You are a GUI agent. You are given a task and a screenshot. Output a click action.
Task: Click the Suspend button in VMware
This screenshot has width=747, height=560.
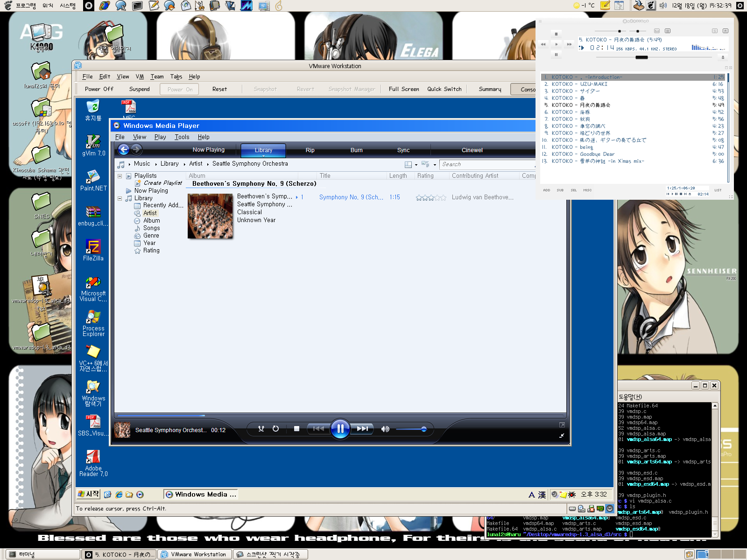point(139,89)
